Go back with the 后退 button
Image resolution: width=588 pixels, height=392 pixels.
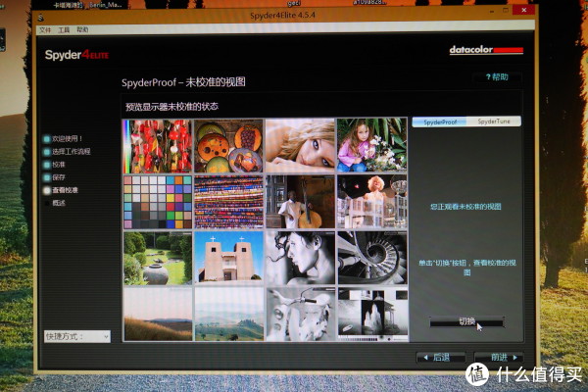click(x=441, y=357)
